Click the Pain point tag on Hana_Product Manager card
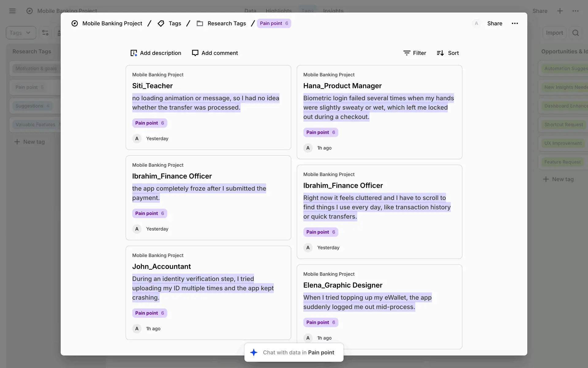 point(320,132)
